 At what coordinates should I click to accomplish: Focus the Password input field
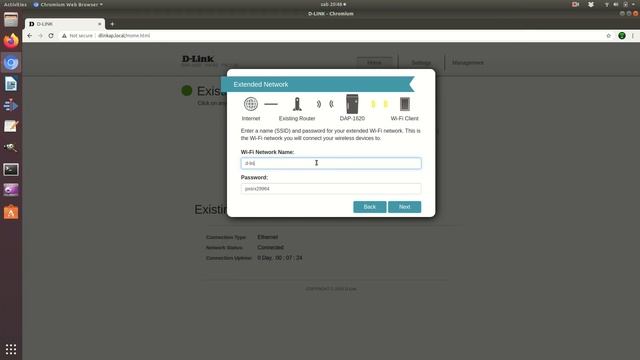[331, 189]
